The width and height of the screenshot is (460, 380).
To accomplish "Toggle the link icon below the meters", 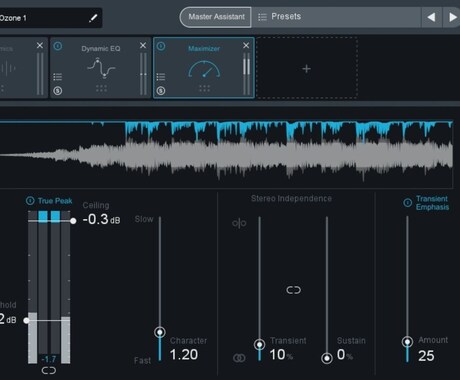I will click(x=49, y=371).
